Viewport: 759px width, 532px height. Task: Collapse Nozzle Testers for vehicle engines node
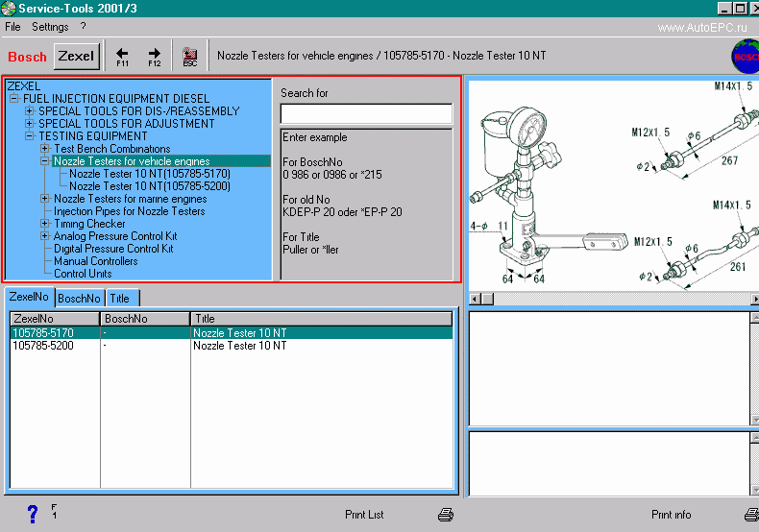45,161
